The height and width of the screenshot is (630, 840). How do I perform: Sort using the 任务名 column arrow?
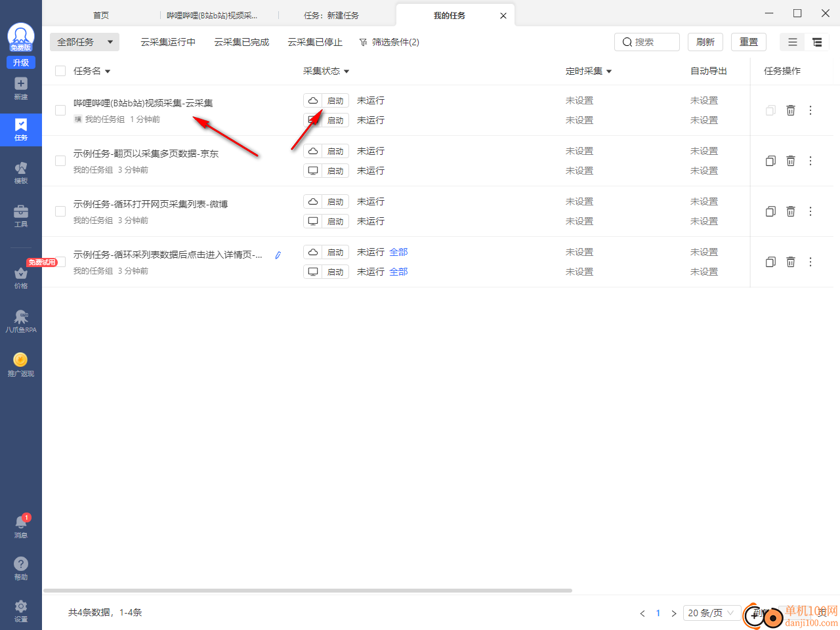[108, 72]
